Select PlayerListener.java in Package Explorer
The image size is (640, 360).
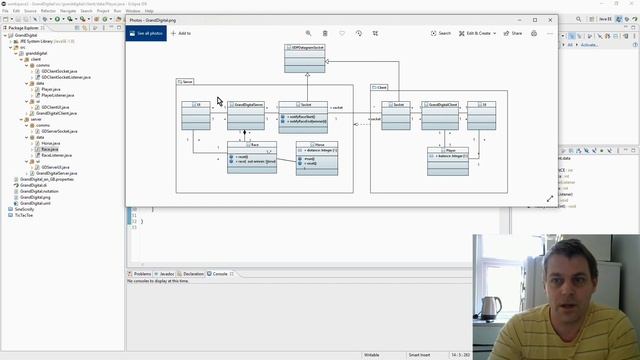pos(58,95)
